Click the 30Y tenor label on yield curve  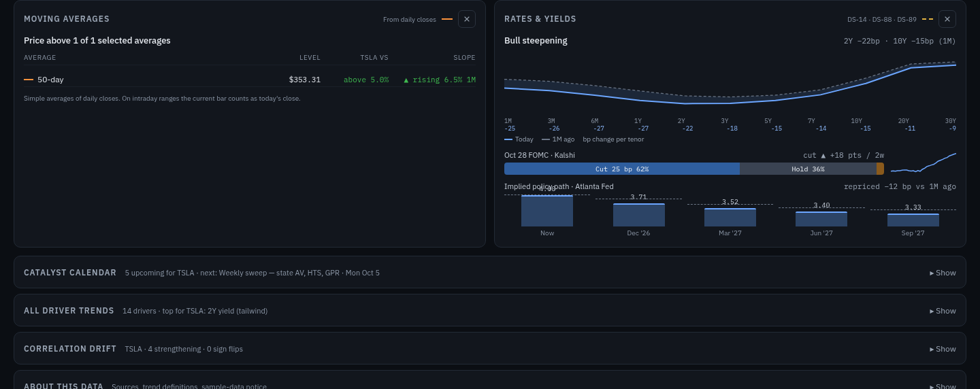click(950, 121)
